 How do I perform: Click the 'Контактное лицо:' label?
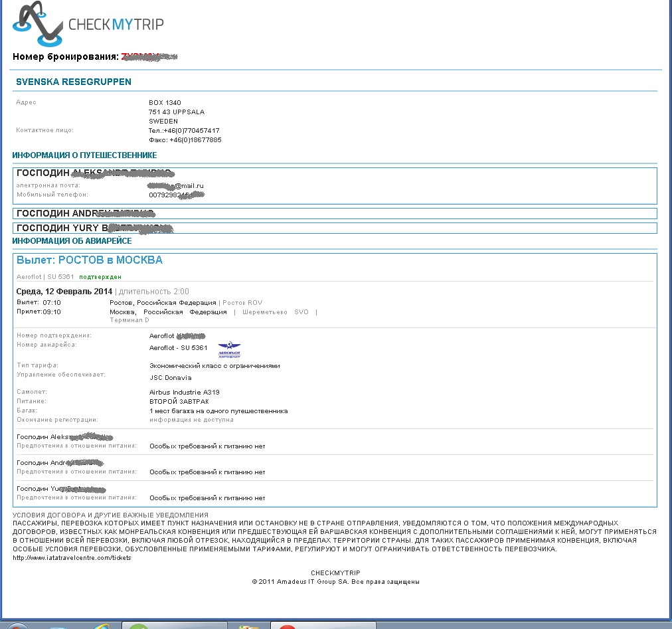click(x=45, y=130)
